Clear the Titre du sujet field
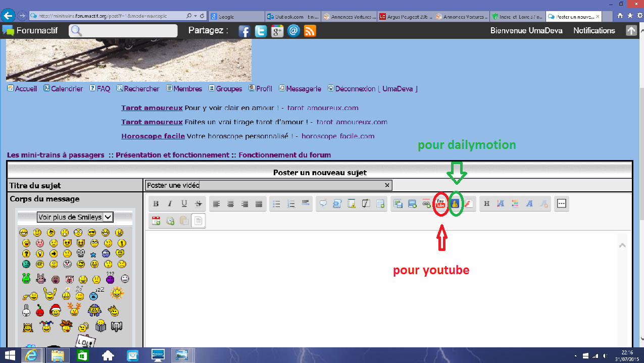Screen dimensions: 644x363 coord(387,185)
